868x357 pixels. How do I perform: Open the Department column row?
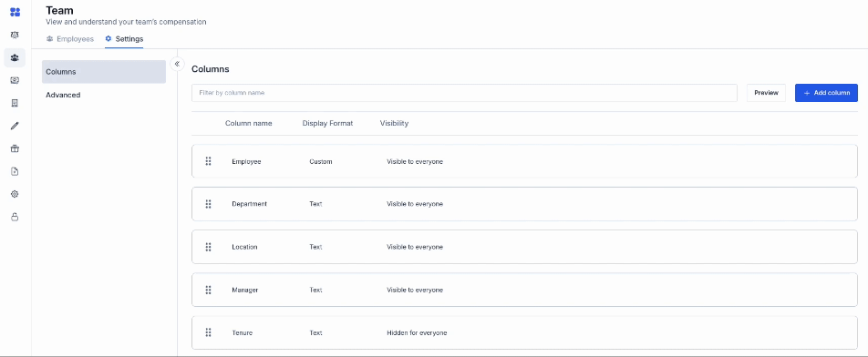click(x=524, y=204)
